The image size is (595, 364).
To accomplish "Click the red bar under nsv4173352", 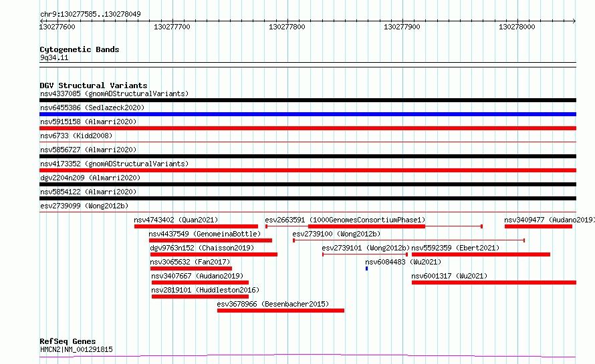I will pos(308,170).
